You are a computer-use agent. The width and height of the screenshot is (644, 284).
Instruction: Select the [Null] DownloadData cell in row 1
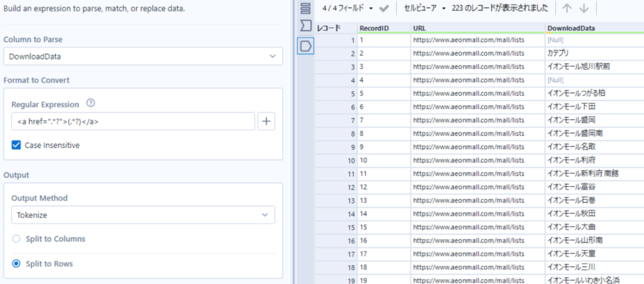click(x=594, y=40)
